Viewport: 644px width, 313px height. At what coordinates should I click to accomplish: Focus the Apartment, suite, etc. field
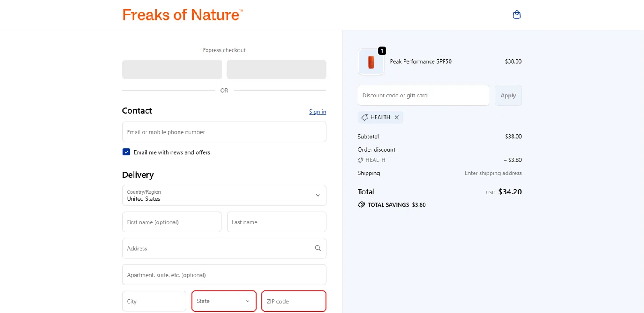point(224,275)
